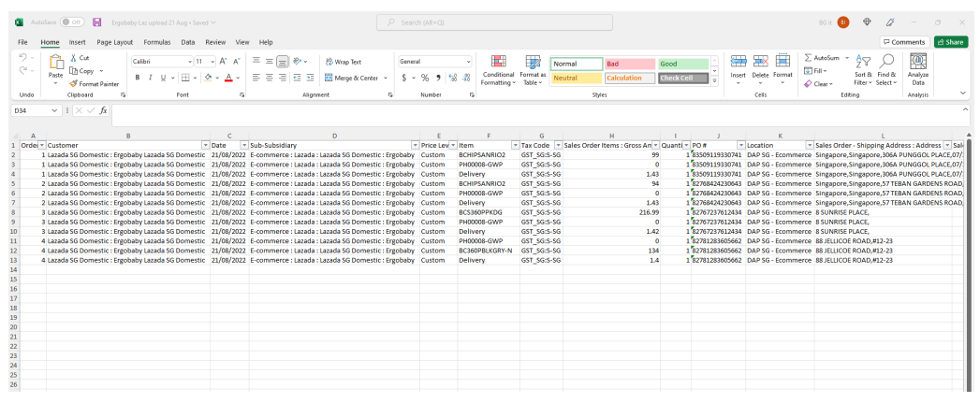This screenshot has width=980, height=403.
Task: Apply comma style format
Action: click(438, 79)
